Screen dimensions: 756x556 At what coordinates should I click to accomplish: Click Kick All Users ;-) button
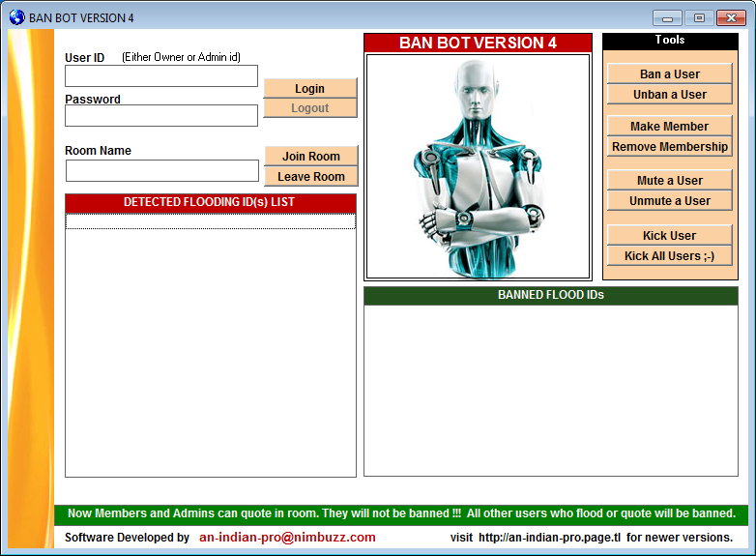click(670, 255)
